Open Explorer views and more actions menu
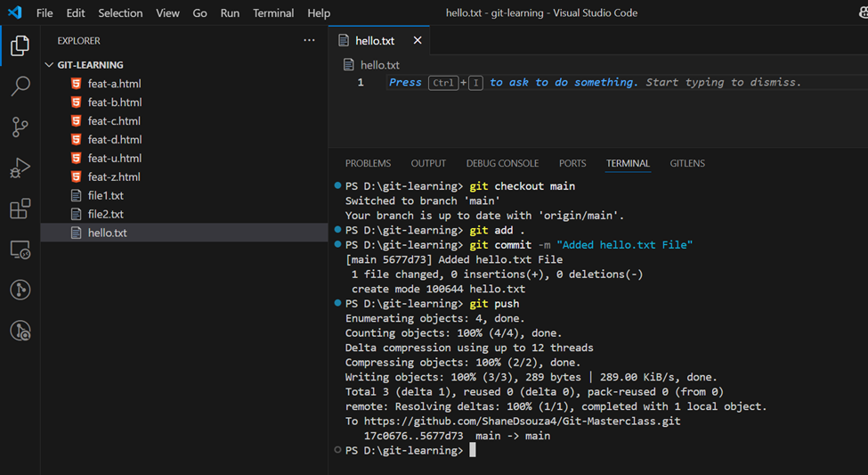 pos(309,40)
